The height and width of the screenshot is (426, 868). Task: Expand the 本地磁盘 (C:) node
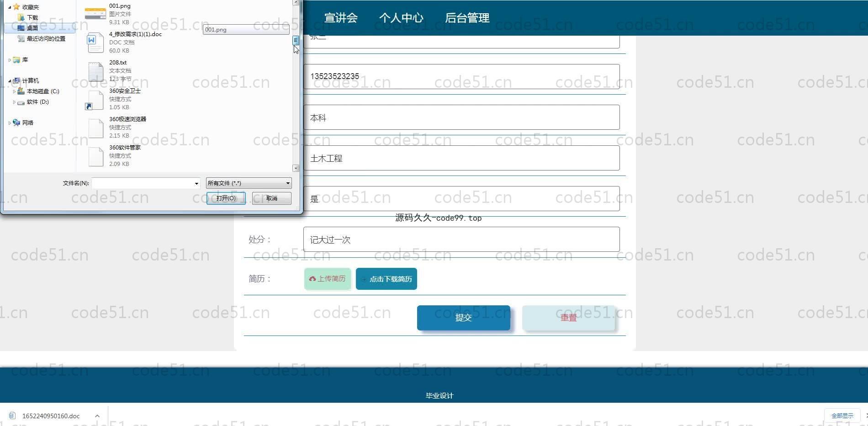click(x=14, y=91)
